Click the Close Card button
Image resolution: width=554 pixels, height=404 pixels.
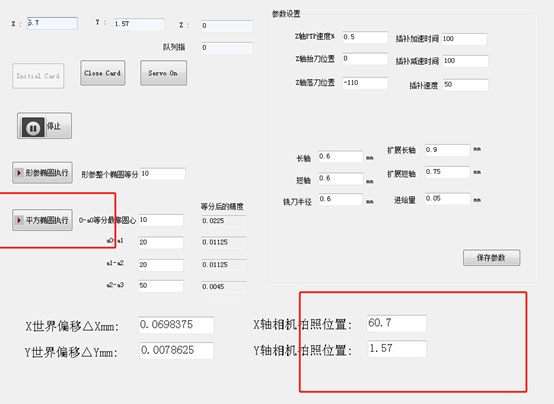coord(102,73)
